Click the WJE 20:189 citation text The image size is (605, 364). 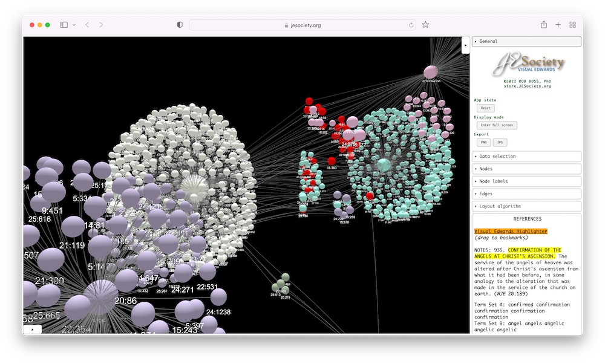512,294
